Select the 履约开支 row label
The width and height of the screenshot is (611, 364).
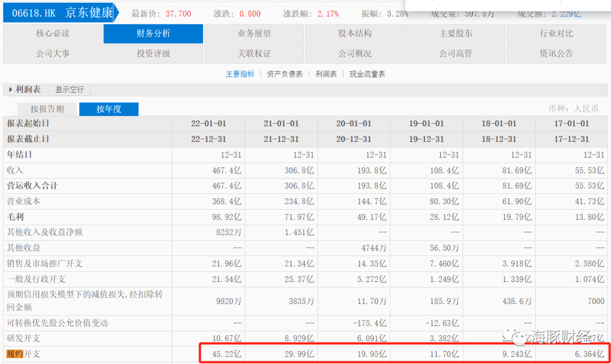tap(23, 354)
